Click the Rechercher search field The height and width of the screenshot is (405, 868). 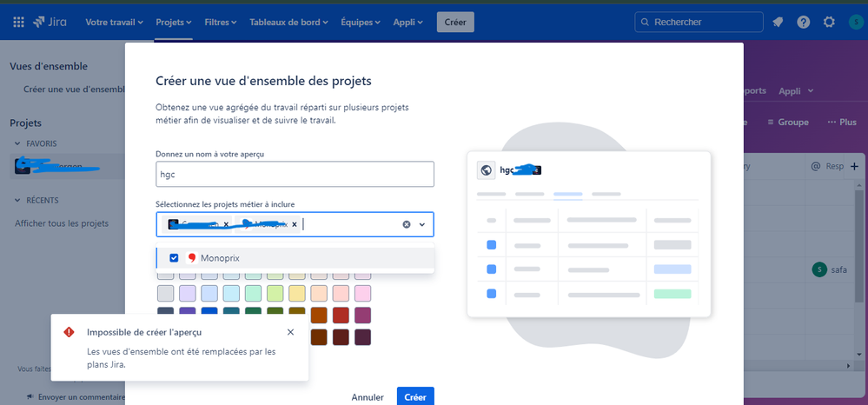[x=699, y=22]
